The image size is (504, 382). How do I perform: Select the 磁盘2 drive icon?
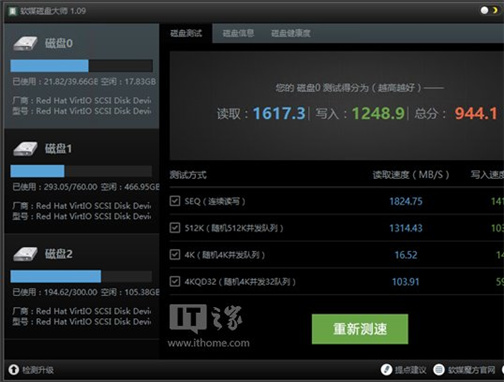point(25,254)
